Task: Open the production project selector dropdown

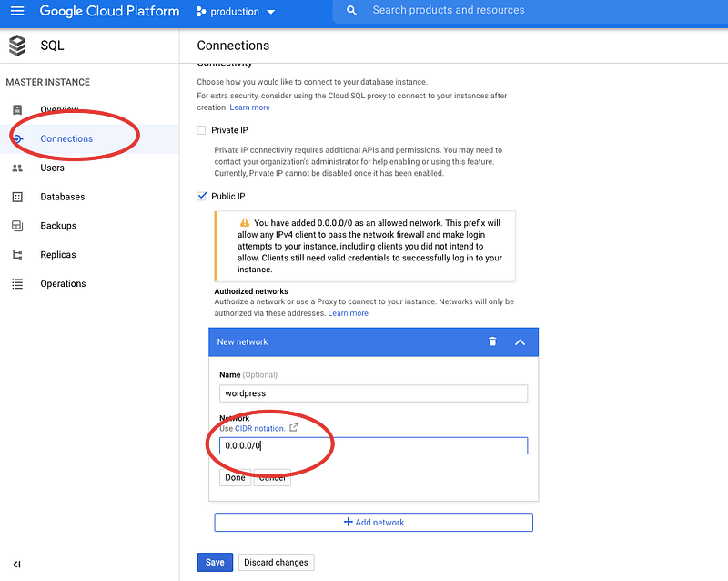Action: coord(236,12)
